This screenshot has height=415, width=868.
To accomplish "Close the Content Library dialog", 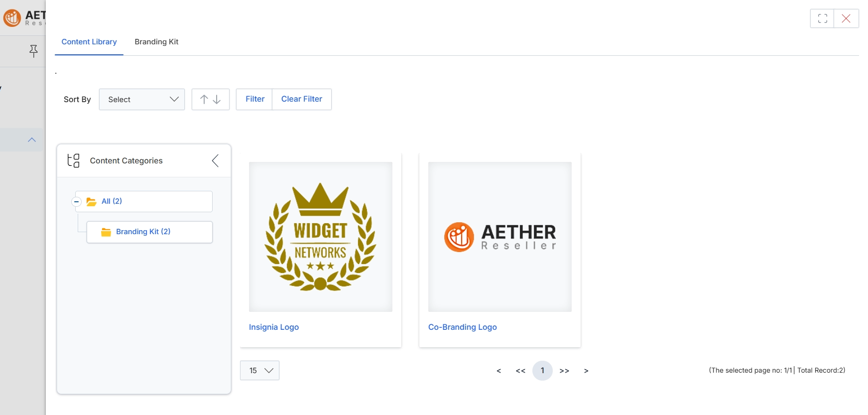I will pyautogui.click(x=846, y=18).
